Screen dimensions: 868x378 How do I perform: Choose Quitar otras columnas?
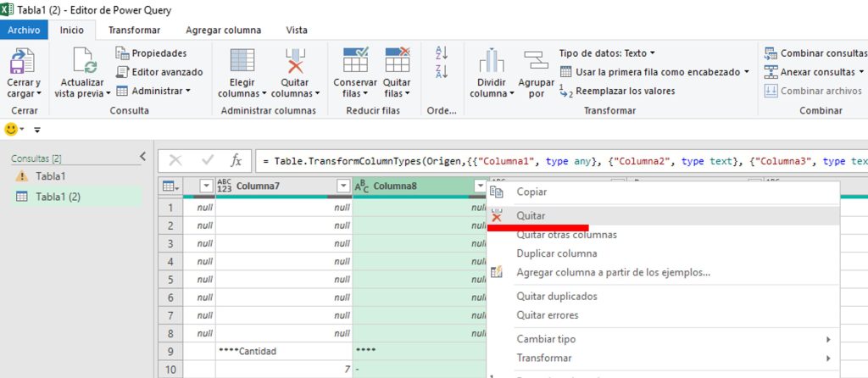pos(663,235)
